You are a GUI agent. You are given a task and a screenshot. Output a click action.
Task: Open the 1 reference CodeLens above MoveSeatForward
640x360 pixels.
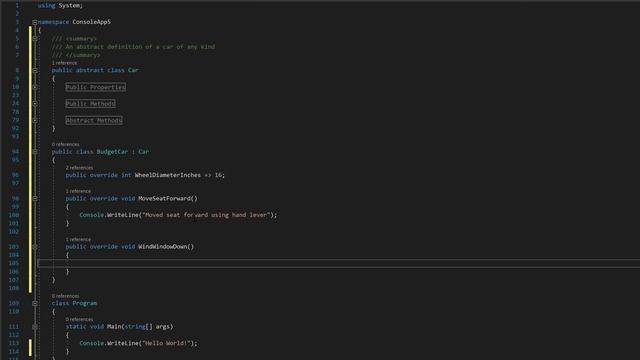point(78,191)
